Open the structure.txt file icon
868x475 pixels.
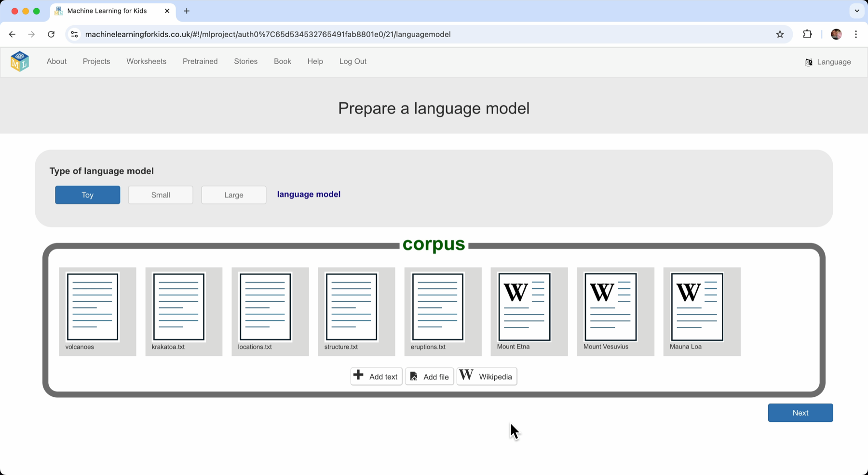point(352,307)
